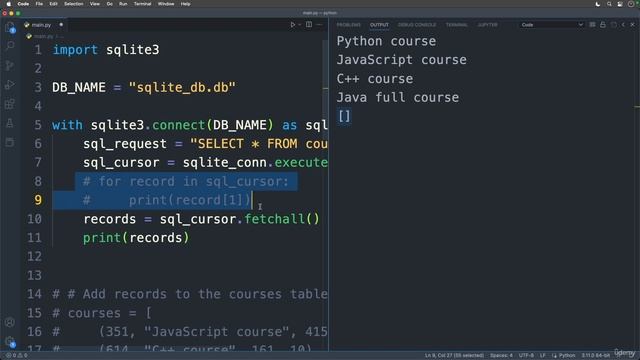The width and height of the screenshot is (640, 360).
Task: Clear the output panel
Action: coord(592,25)
